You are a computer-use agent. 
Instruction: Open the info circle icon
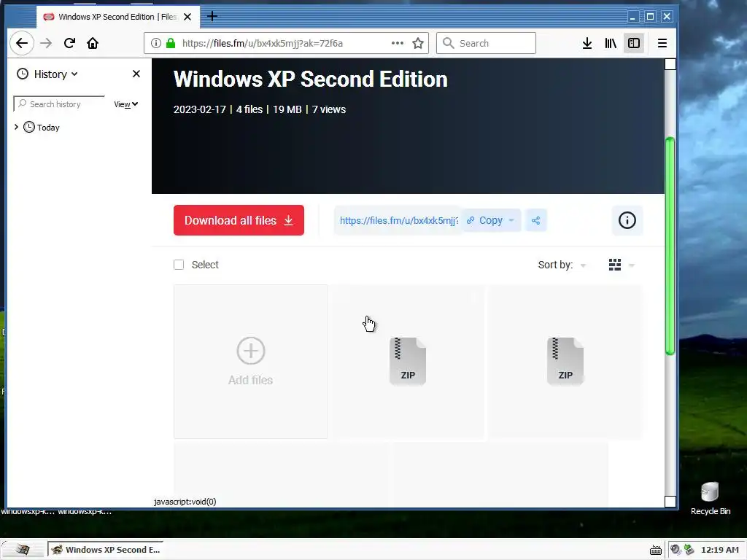[627, 220]
